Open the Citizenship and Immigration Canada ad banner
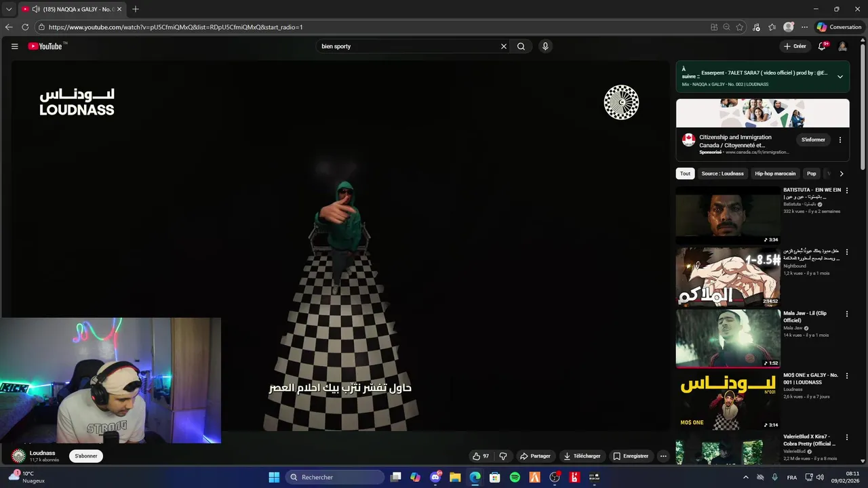The image size is (868, 488). 762,113
